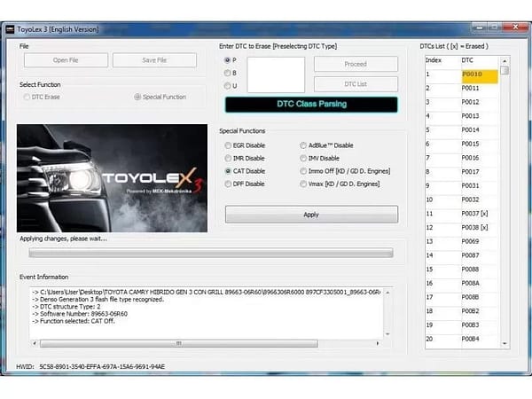Click the ToyoLex app icon in title bar
Image resolution: width=532 pixels, height=399 pixels.
(10, 29)
